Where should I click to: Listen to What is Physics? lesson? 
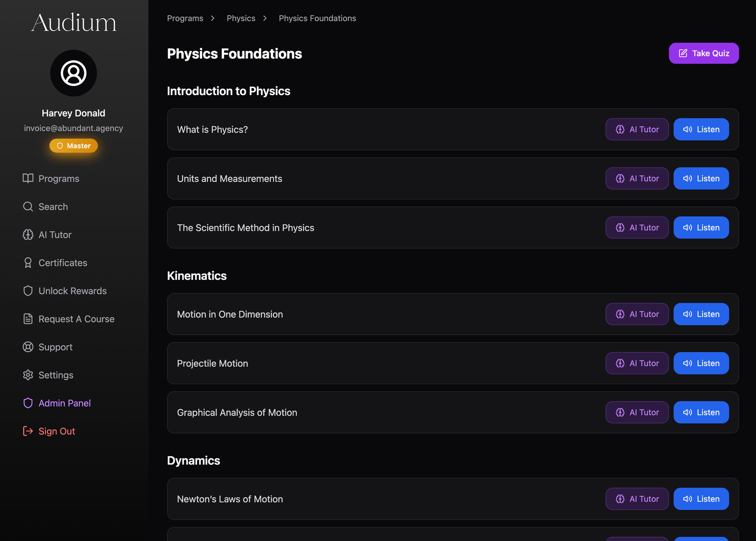point(701,130)
